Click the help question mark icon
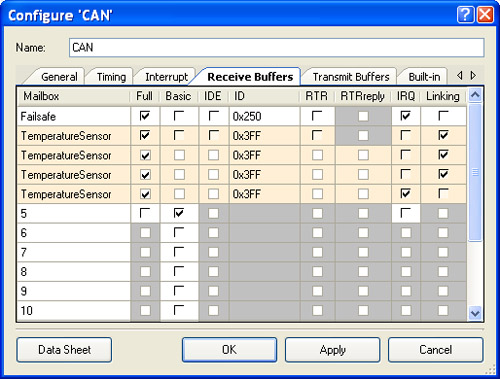The width and height of the screenshot is (500, 379). (465, 15)
